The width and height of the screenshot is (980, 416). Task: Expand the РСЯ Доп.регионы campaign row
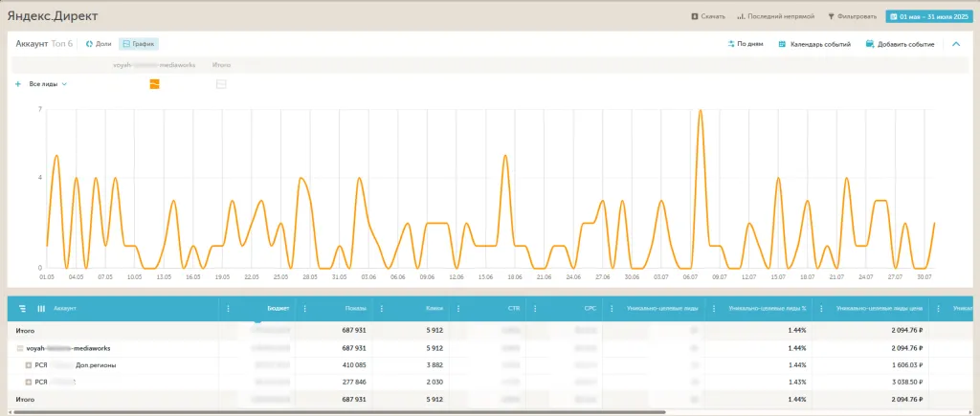click(x=29, y=365)
